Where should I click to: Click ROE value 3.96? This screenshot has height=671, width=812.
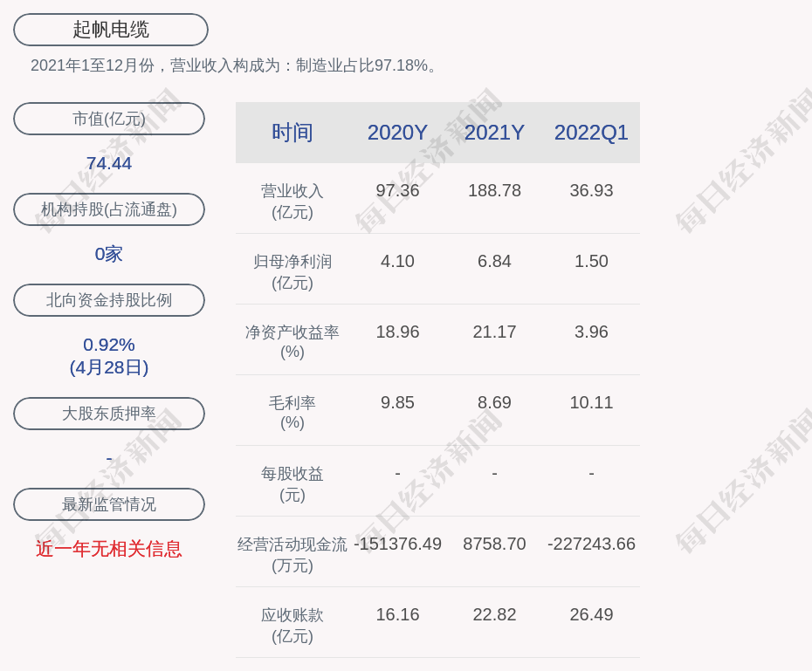pos(591,332)
